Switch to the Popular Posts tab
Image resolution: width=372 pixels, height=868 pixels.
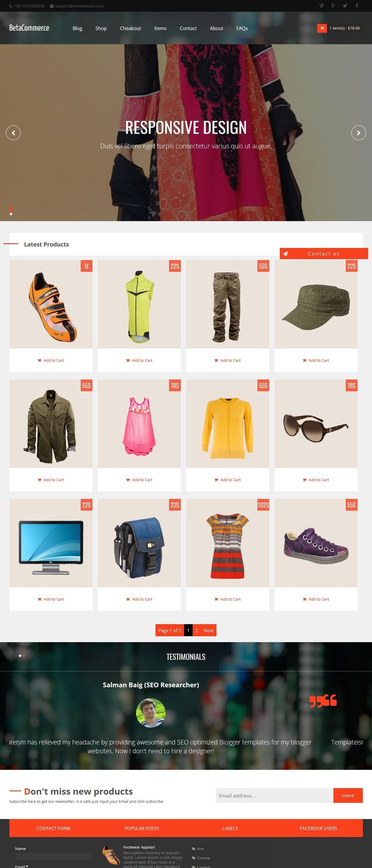[x=142, y=828]
